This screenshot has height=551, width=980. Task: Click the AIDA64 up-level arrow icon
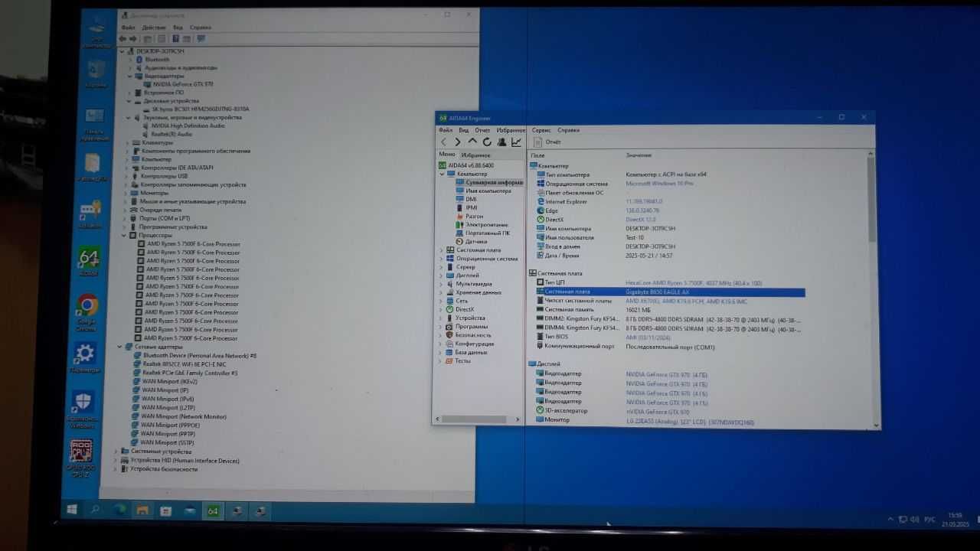tap(472, 142)
